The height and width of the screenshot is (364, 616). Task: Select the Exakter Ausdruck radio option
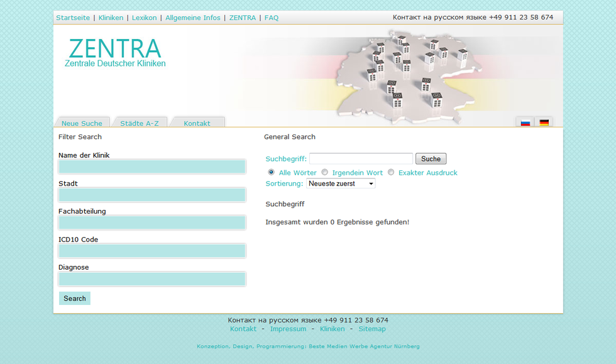(x=391, y=172)
